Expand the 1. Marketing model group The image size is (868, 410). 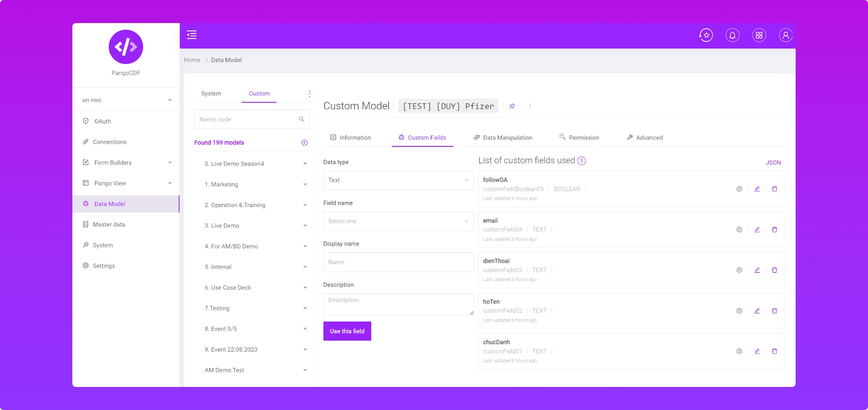tap(305, 184)
